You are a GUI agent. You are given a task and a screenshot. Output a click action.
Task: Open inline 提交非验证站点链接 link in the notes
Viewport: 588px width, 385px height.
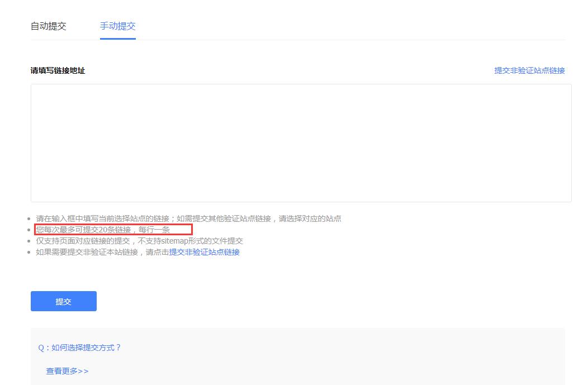click(204, 252)
